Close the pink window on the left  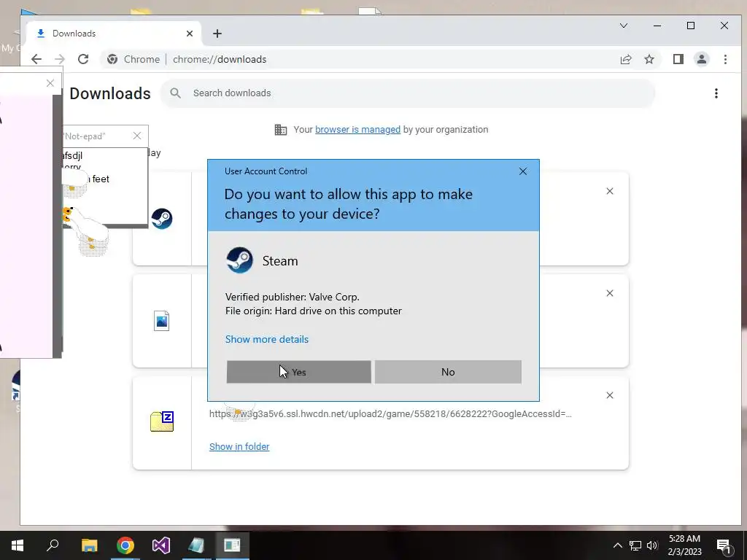coord(50,83)
